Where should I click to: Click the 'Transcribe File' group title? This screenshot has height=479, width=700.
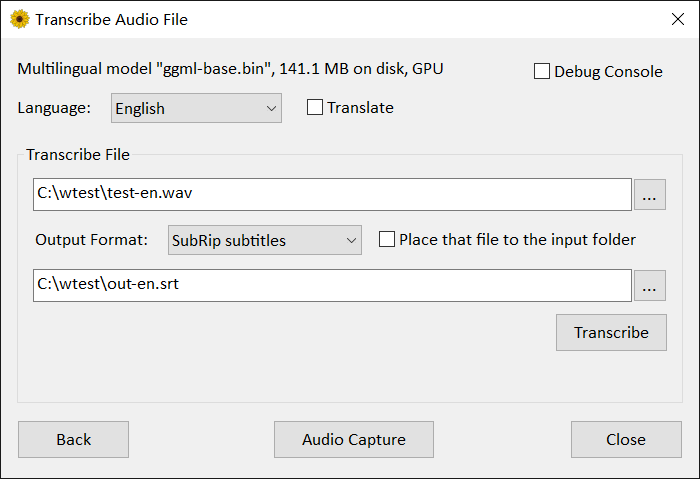pyautogui.click(x=78, y=154)
